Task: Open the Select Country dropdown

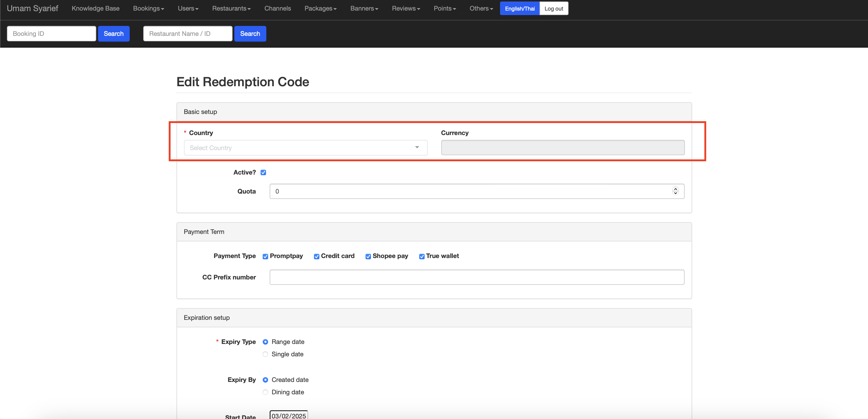Action: tap(305, 147)
